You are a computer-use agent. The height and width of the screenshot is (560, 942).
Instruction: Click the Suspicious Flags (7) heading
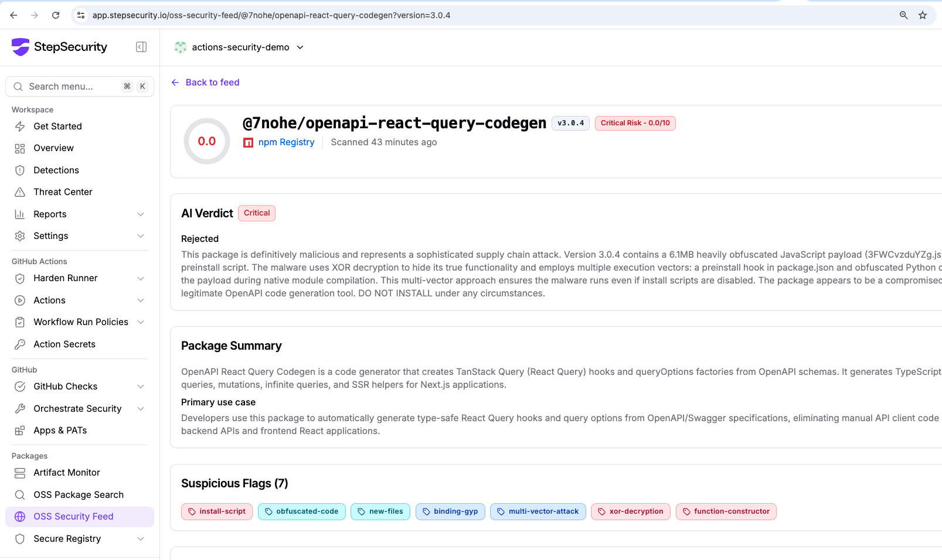(234, 484)
